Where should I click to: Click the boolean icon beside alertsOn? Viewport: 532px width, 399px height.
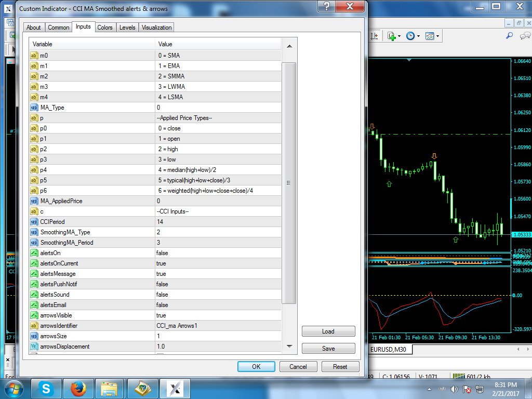pos(34,253)
